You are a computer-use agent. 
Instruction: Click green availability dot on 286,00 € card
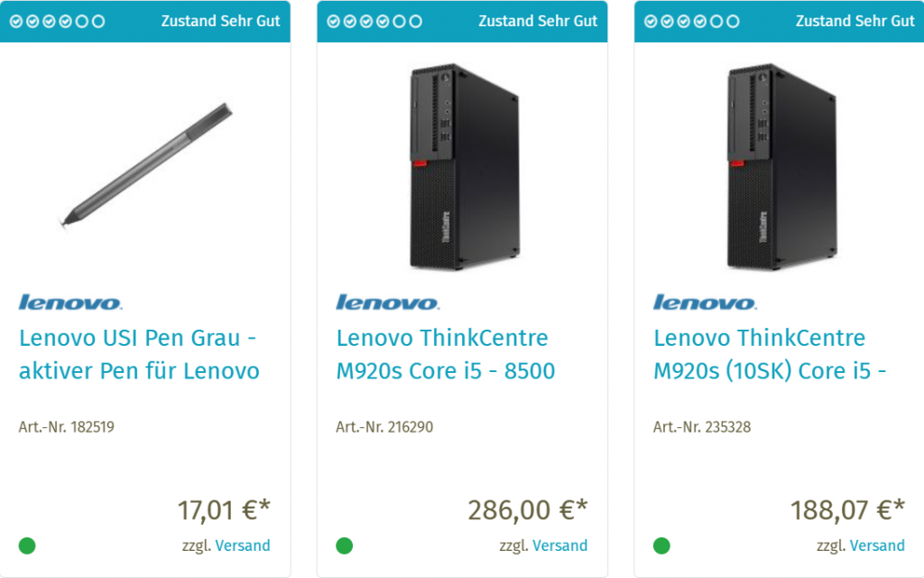tap(344, 545)
